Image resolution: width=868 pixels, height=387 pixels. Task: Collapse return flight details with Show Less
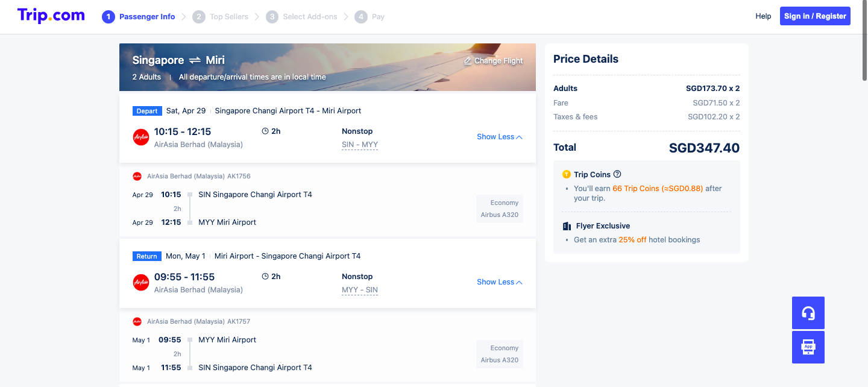(500, 282)
